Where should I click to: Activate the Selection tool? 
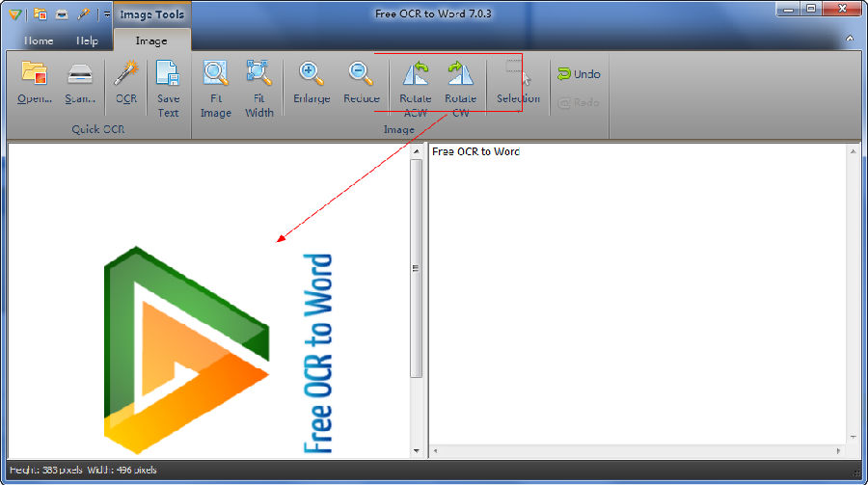518,84
